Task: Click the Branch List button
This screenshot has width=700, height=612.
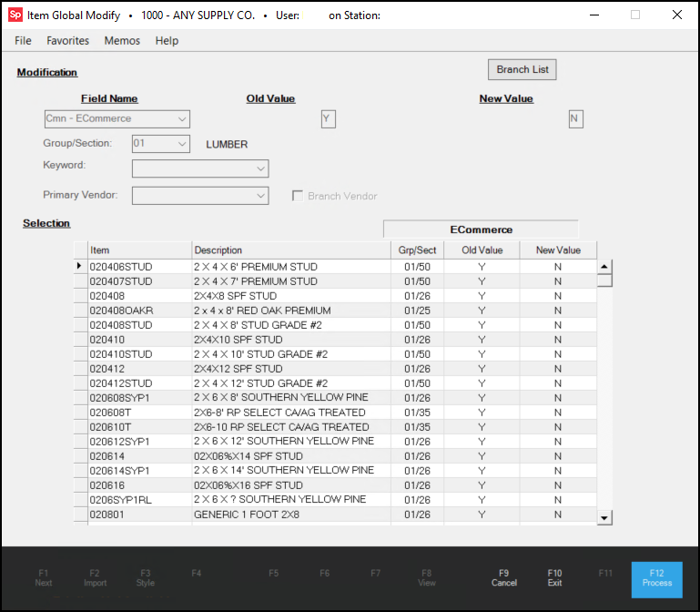Action: (522, 70)
